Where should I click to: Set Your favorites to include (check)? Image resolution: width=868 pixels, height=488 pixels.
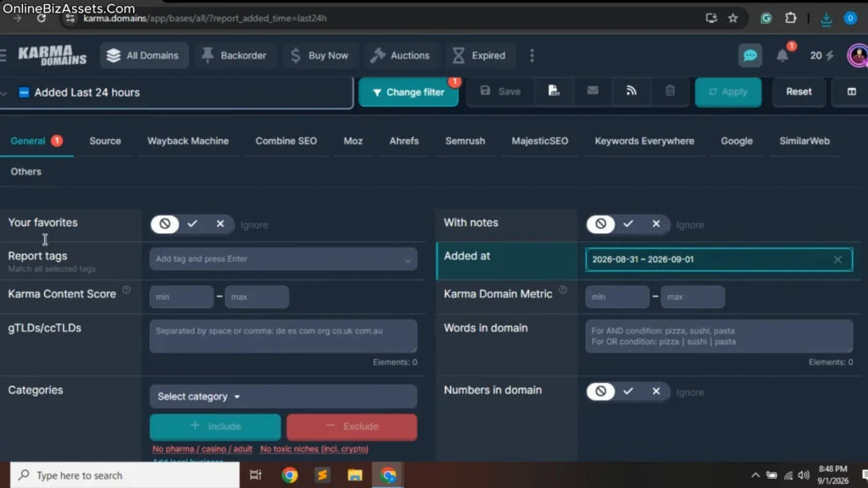point(192,224)
